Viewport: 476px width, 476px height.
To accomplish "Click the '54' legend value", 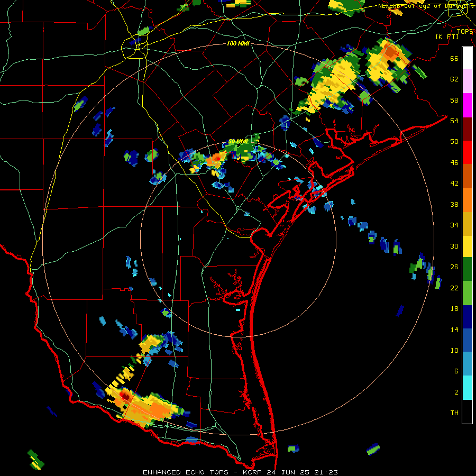I will (x=454, y=121).
